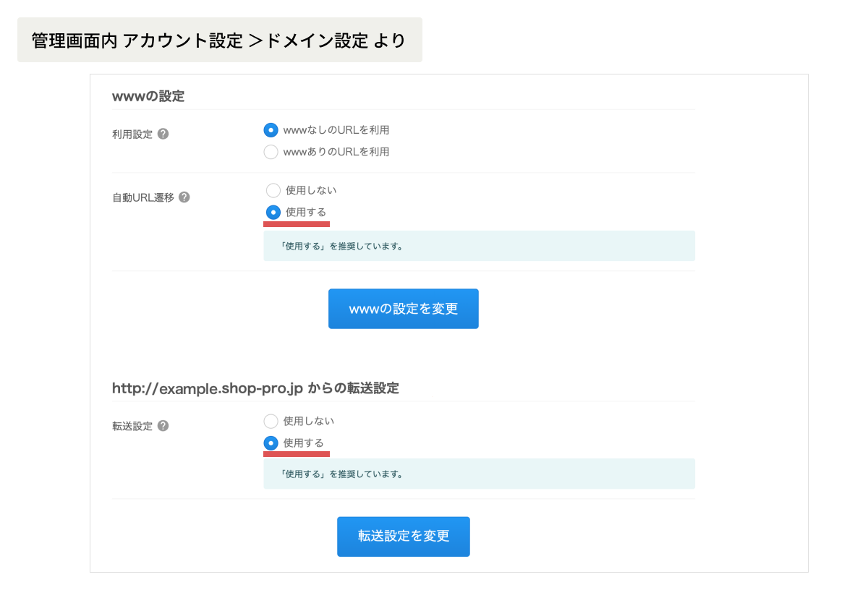Select 使用しない for 自動URL遷移
Screen dimensions: 868x590
click(273, 190)
